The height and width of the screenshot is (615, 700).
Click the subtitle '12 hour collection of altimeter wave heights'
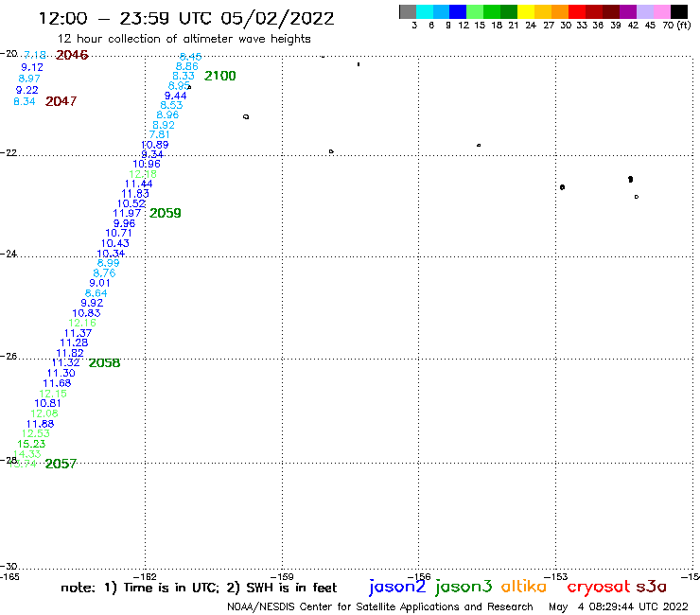[x=184, y=39]
